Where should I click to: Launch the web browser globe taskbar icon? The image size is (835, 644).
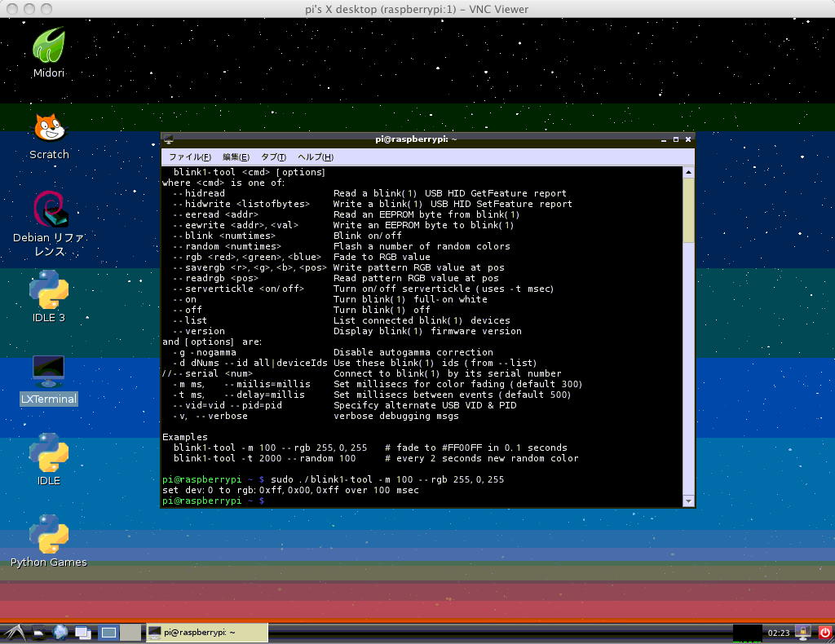(x=60, y=632)
